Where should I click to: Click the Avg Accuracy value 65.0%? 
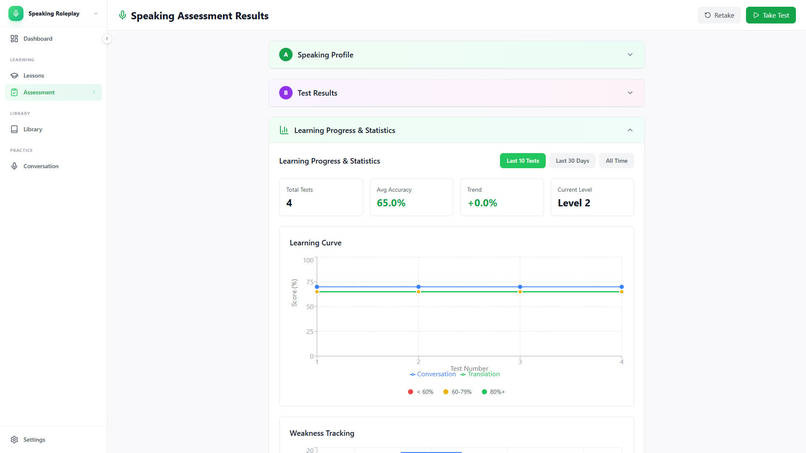coord(391,203)
